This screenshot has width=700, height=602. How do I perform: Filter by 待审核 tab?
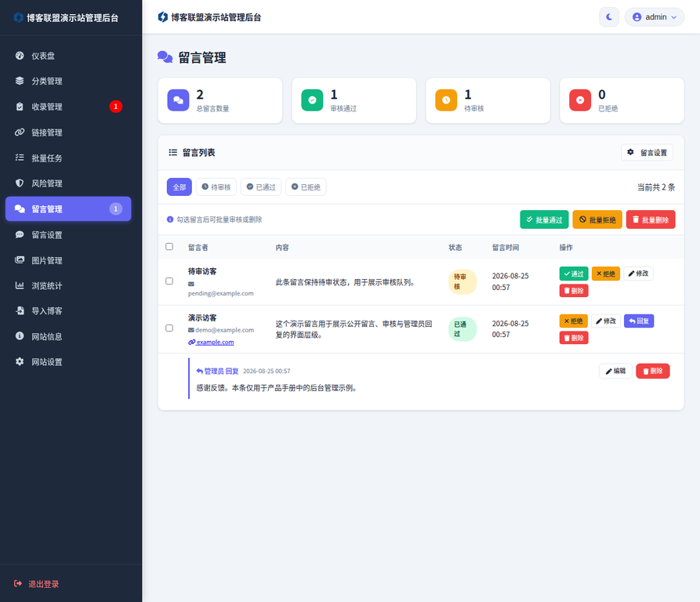(216, 187)
